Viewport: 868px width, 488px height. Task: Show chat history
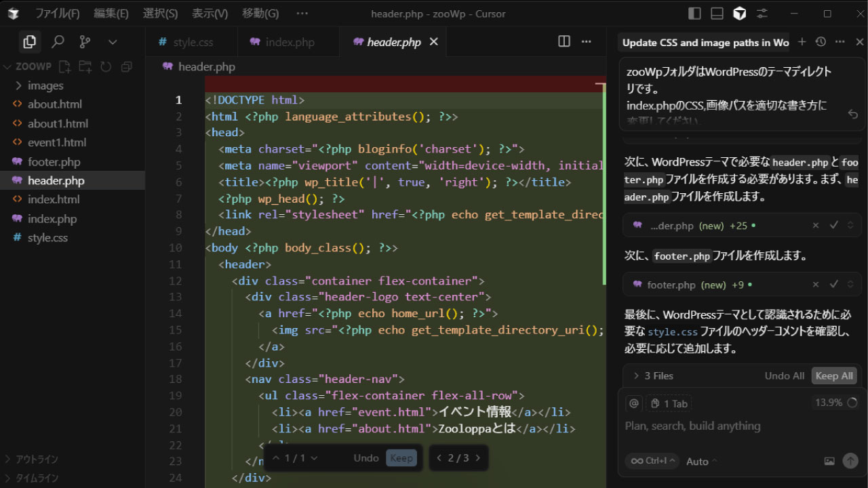(821, 42)
